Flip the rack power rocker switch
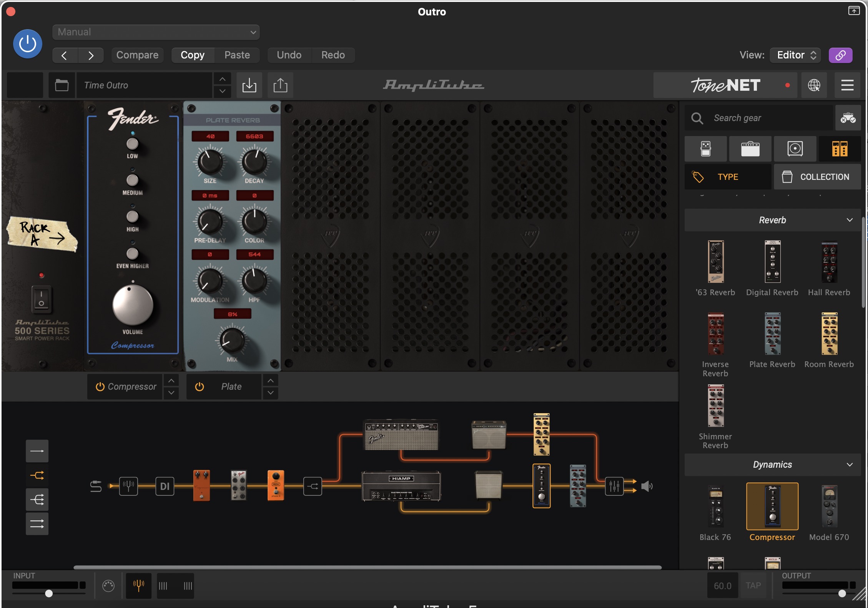 41,299
